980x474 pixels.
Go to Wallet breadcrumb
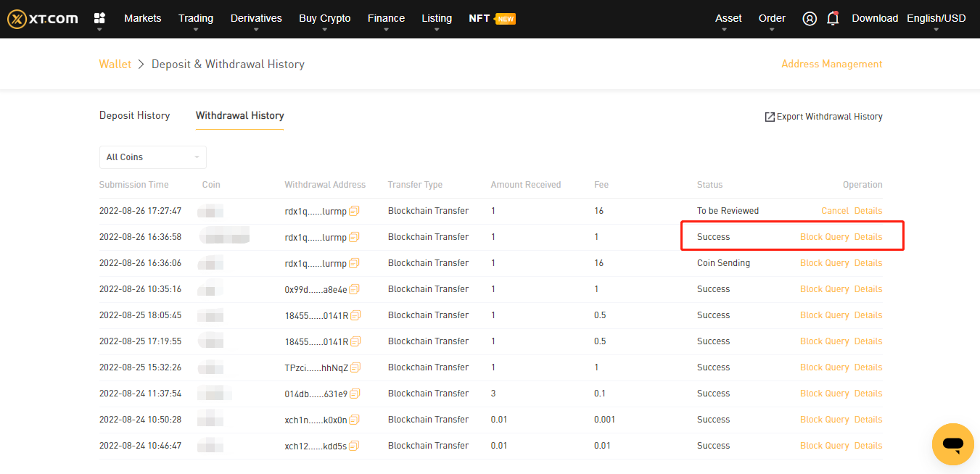tap(115, 65)
